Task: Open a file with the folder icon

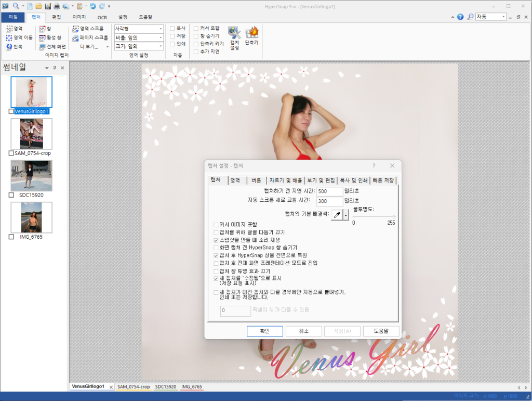Action: click(x=38, y=6)
